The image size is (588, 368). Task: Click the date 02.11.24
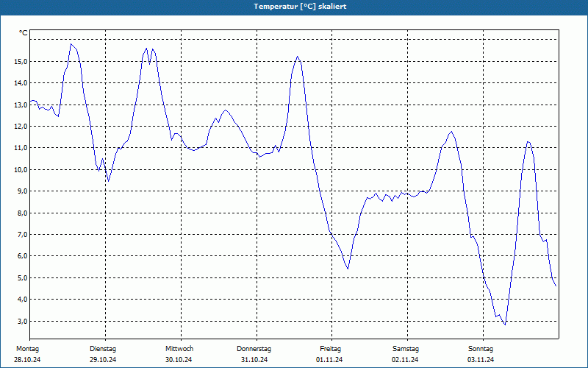tap(405, 360)
